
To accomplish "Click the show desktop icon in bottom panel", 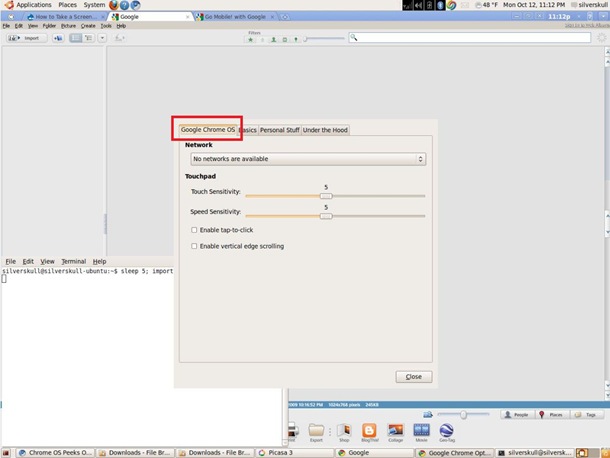I will click(6, 453).
